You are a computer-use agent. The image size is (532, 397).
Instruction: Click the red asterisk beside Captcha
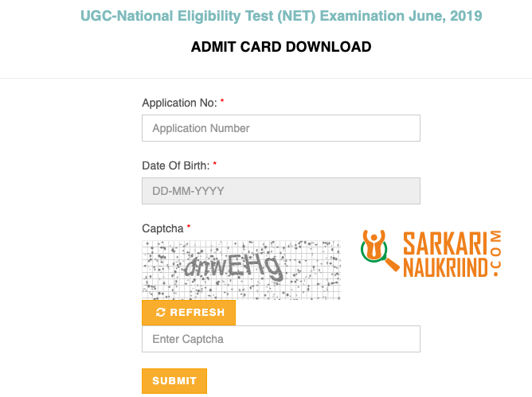[x=189, y=227]
